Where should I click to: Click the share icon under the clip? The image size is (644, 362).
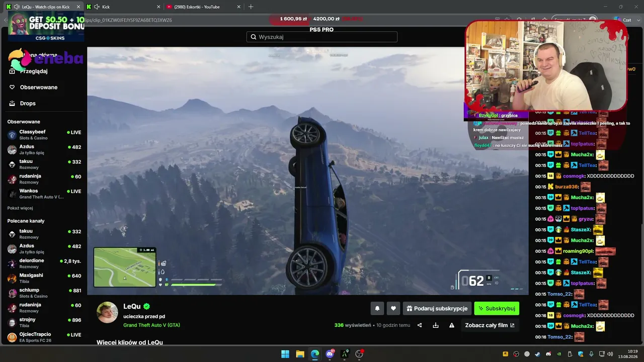pos(420,325)
